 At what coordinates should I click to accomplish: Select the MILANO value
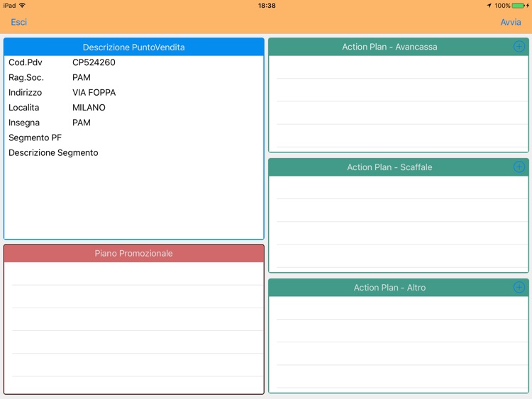[x=89, y=108]
